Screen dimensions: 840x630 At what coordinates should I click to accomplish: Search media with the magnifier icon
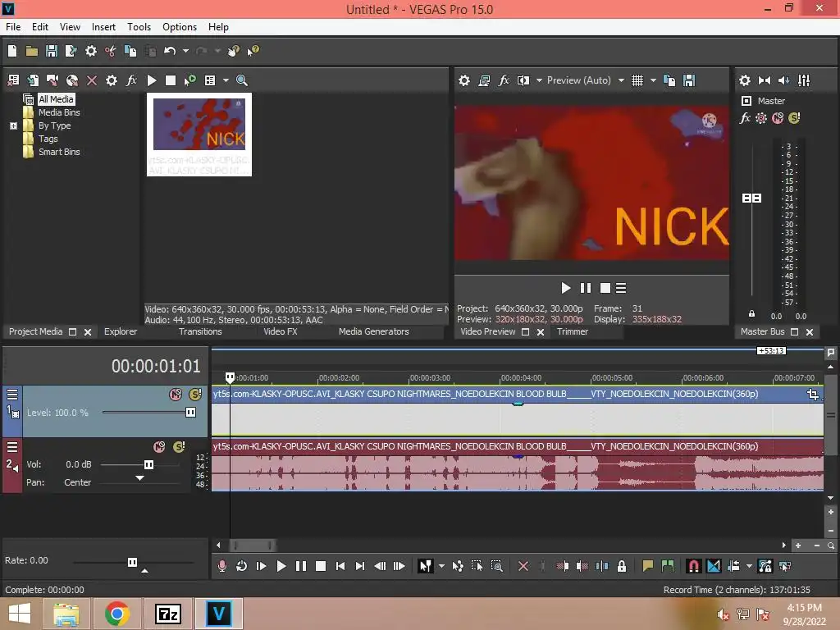click(x=242, y=80)
